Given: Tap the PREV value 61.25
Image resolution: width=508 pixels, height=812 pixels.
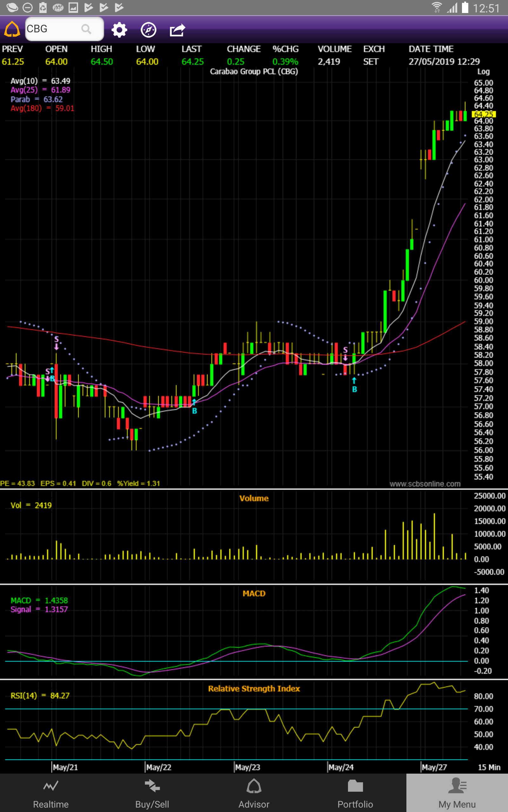Looking at the screenshot, I should pos(13,62).
